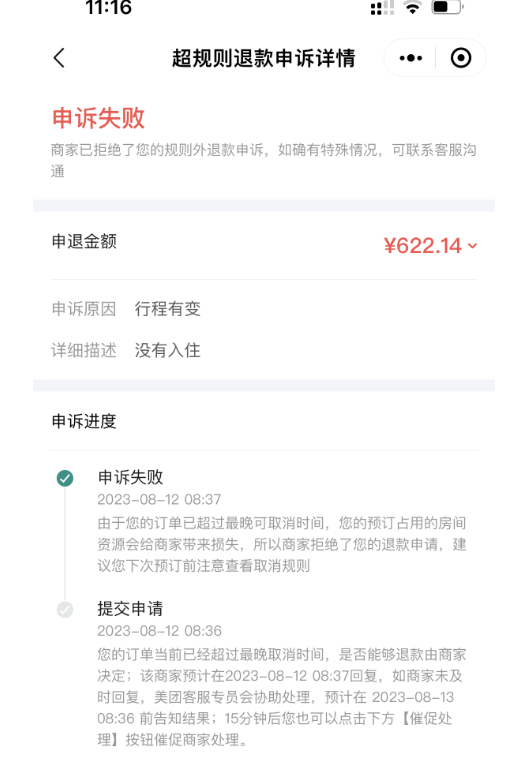
Task: Open the three-dot more options menu
Action: pyautogui.click(x=411, y=58)
